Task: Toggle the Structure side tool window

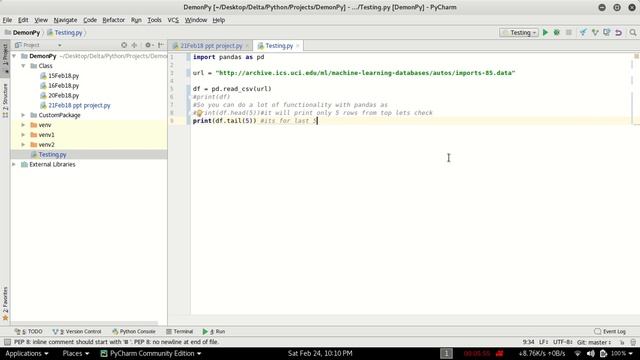Action: (5, 100)
